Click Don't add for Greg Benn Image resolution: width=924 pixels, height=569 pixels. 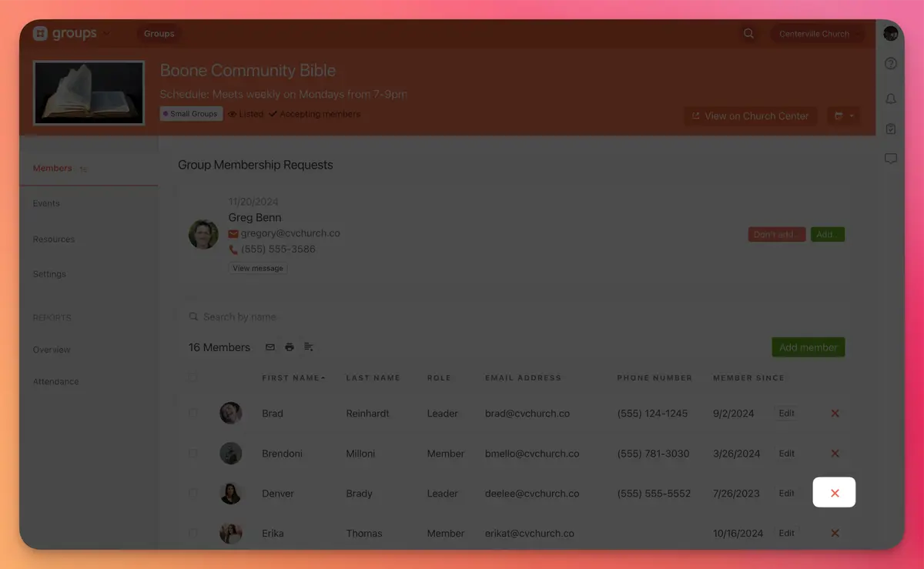[777, 234]
